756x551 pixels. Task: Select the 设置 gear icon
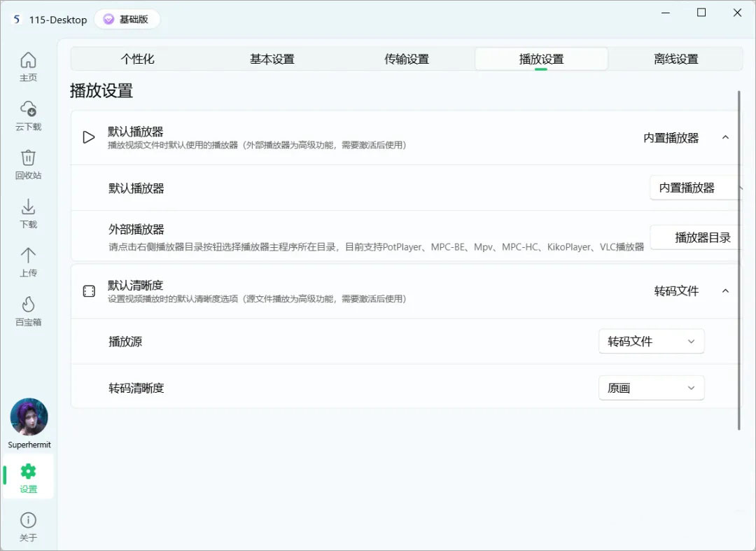coord(28,471)
